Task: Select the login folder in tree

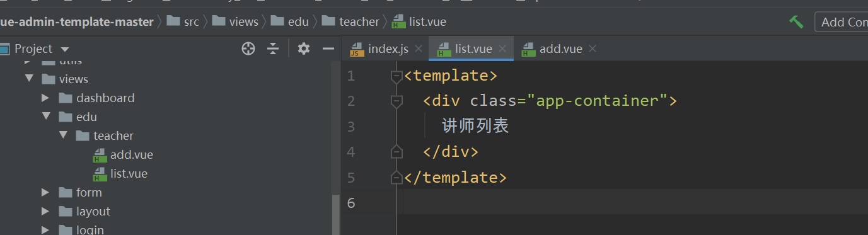Action: [81, 230]
